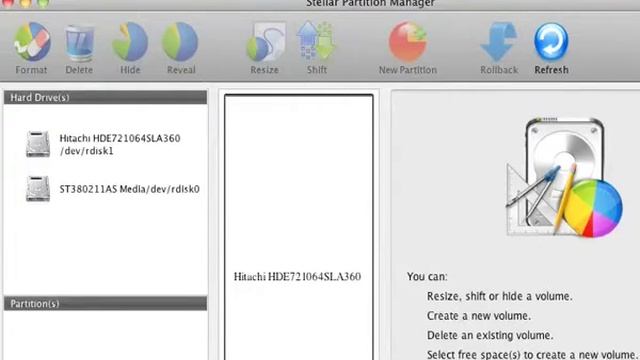Click the Rollback arrow icon
Image resolution: width=640 pixels, height=360 pixels.
coord(499,42)
